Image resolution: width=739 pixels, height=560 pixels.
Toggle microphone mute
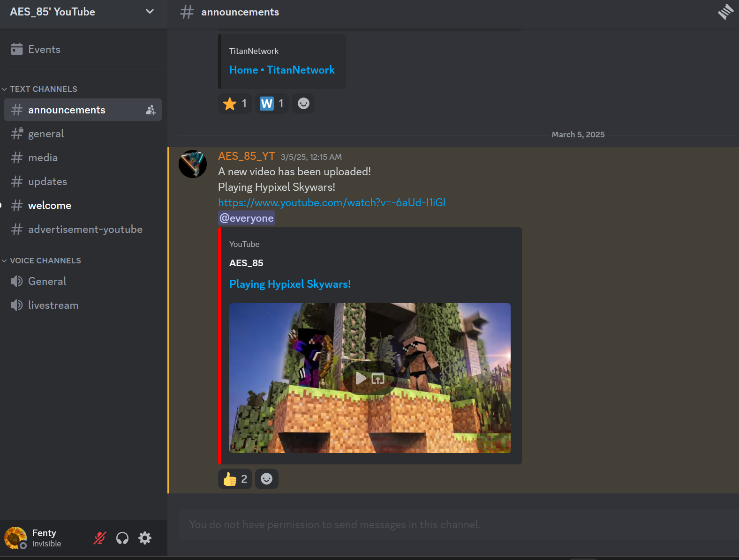(x=99, y=538)
